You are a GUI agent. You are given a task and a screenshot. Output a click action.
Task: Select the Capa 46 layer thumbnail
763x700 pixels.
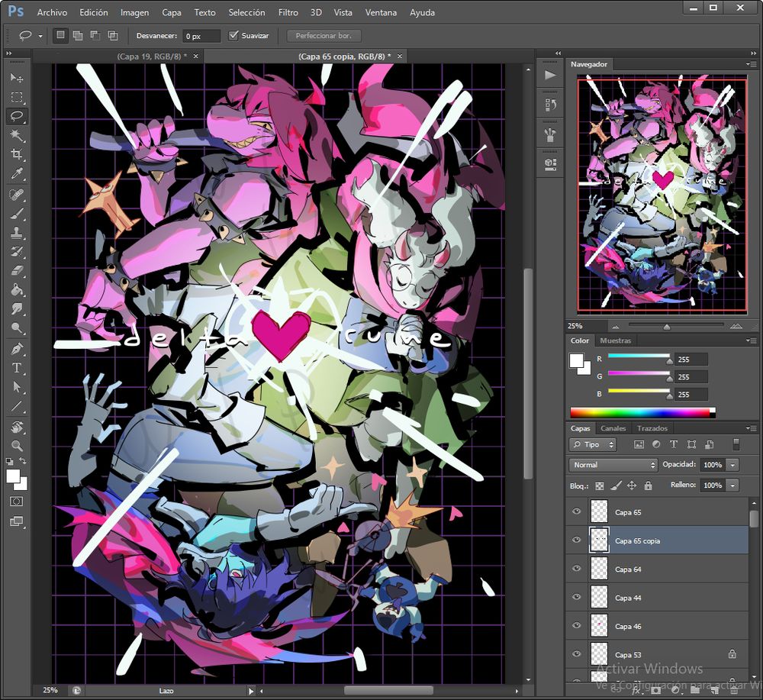[600, 626]
